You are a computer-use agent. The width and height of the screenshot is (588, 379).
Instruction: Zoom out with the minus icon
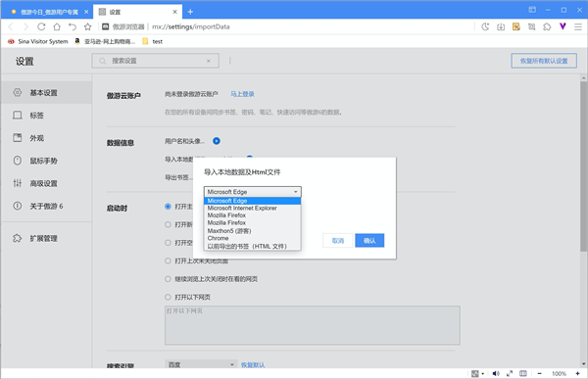(x=540, y=373)
